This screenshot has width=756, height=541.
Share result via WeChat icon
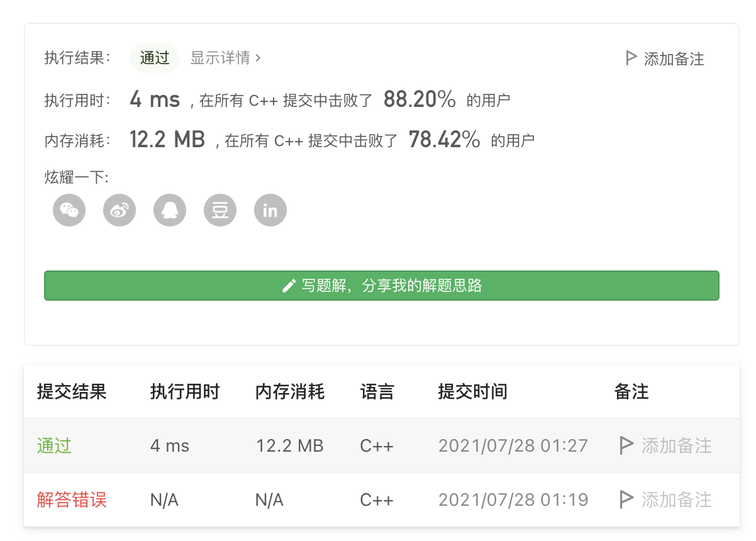point(69,210)
